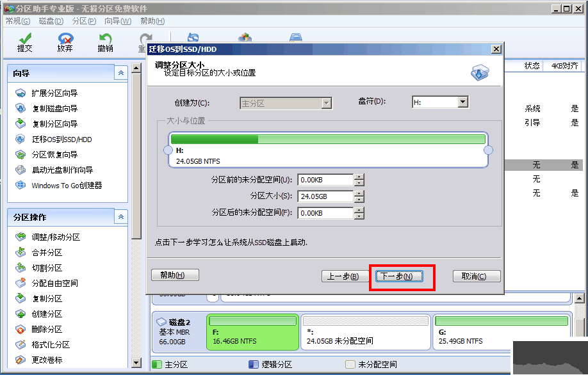Select the F: 16.46GB NTFS partition
Viewport: 588px width, 375px height.
(x=252, y=332)
